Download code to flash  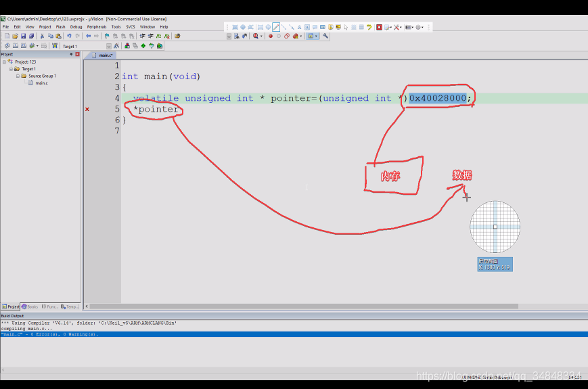(x=55, y=46)
